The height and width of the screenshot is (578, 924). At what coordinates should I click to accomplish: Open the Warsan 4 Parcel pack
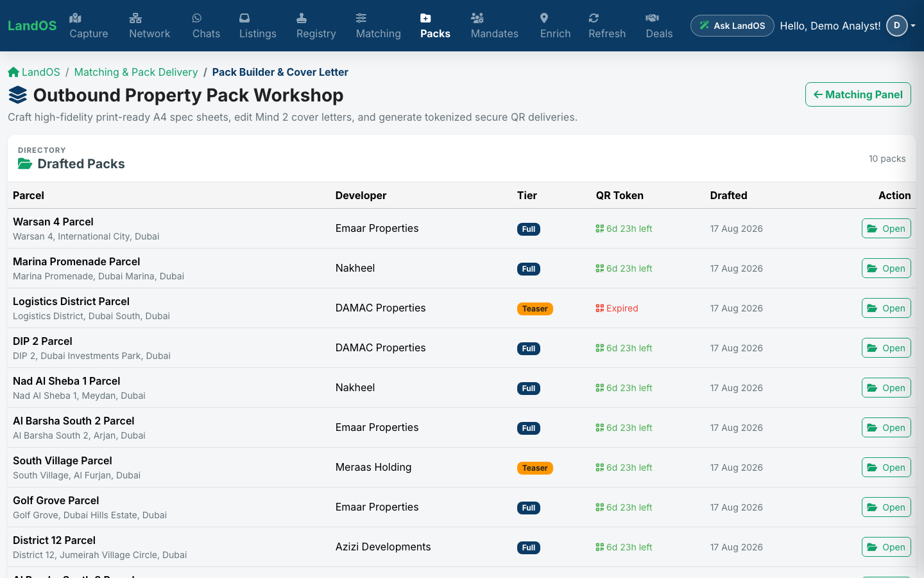[x=886, y=229]
